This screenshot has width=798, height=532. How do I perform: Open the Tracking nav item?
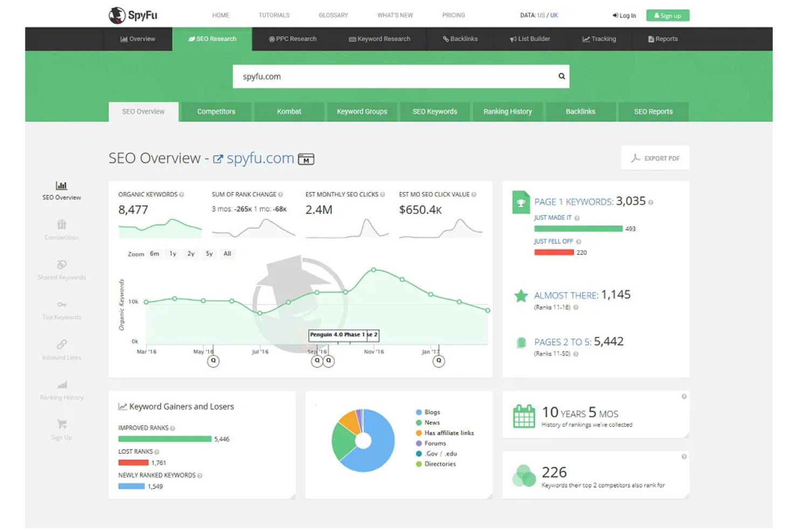coord(599,39)
